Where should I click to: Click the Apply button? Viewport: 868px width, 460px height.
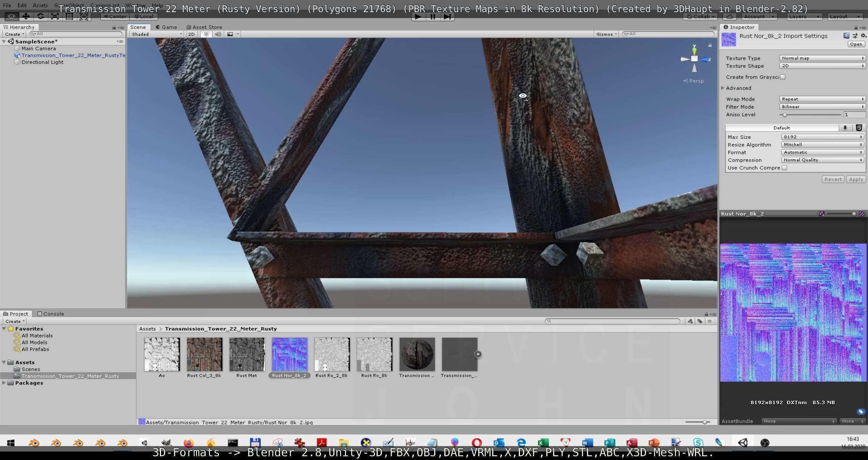856,180
